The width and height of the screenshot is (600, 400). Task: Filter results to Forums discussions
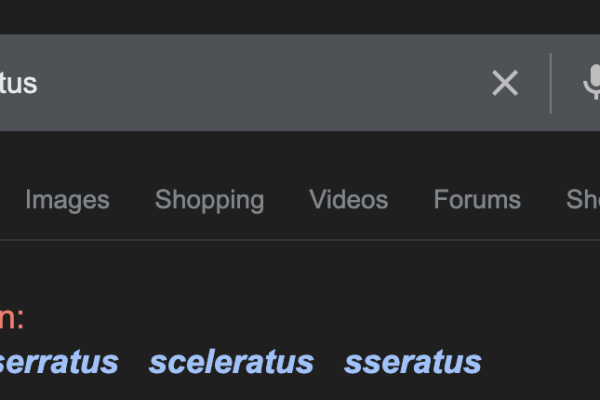477,200
